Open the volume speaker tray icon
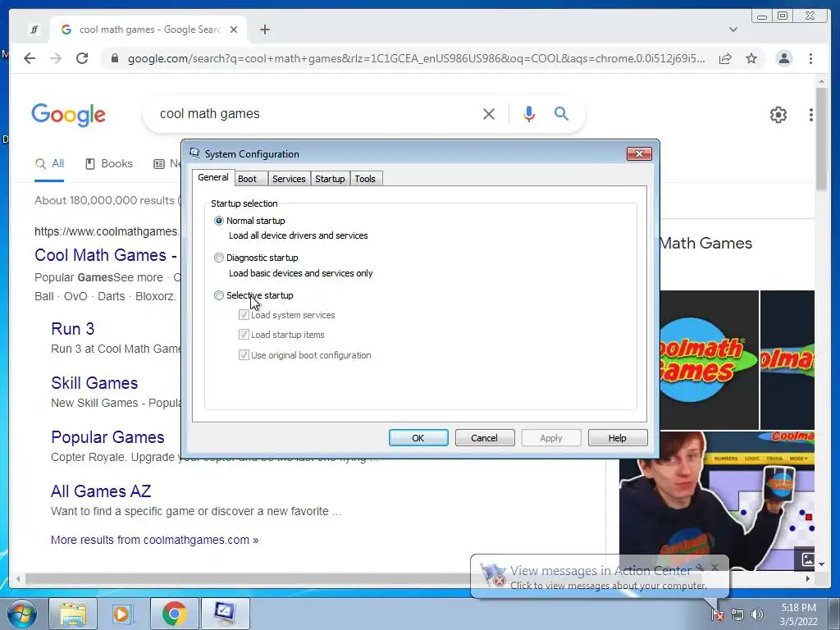Image resolution: width=840 pixels, height=630 pixels. [x=757, y=614]
